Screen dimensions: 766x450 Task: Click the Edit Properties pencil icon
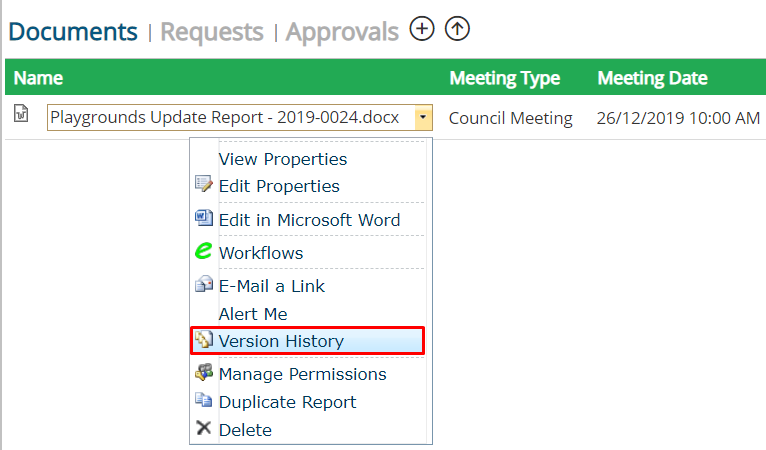click(x=204, y=184)
